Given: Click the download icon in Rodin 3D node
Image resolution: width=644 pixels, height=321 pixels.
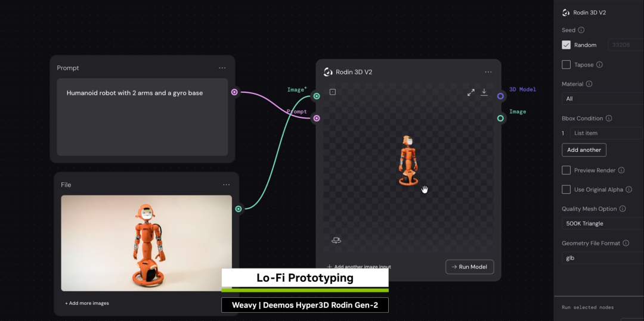Looking at the screenshot, I should tap(484, 92).
